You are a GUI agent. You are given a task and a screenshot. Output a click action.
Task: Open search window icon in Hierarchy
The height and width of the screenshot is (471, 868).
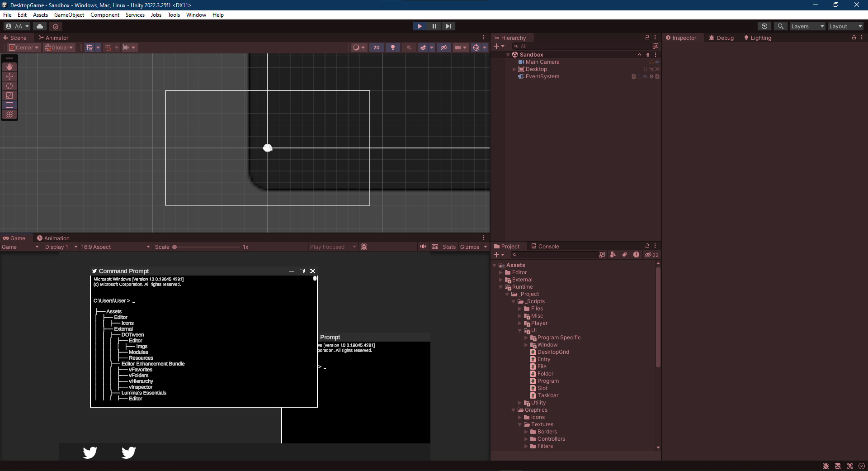[655, 46]
